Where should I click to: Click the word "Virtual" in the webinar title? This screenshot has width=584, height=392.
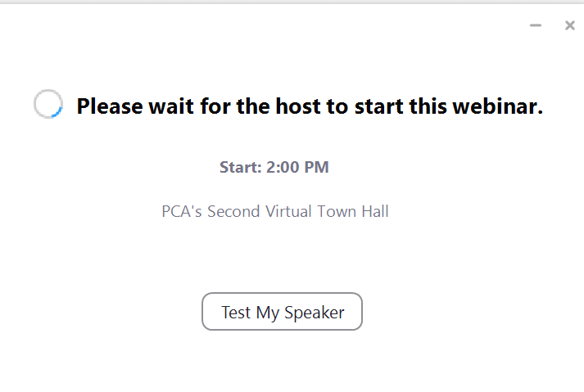coord(288,211)
